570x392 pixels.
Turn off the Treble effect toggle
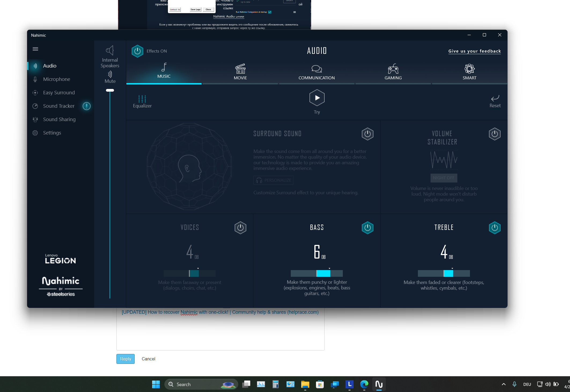pyautogui.click(x=494, y=227)
